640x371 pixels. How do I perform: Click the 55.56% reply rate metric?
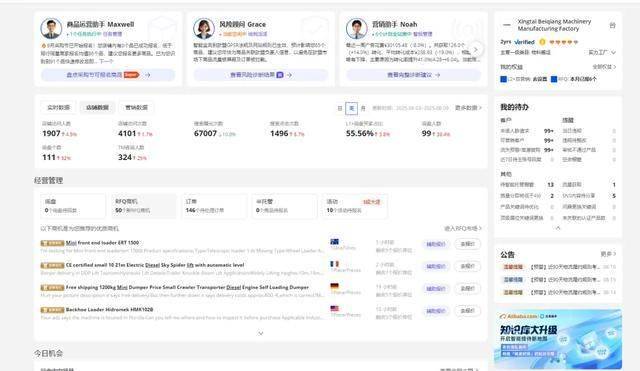[360, 133]
